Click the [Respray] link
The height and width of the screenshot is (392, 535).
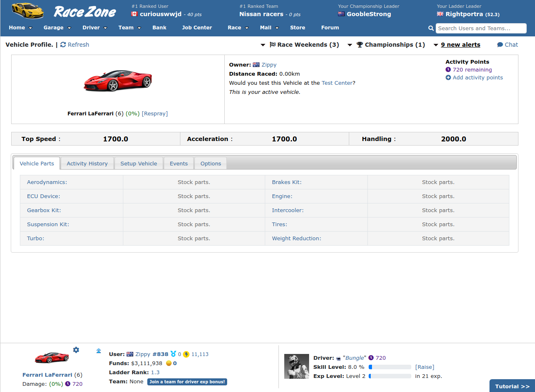tap(155, 113)
